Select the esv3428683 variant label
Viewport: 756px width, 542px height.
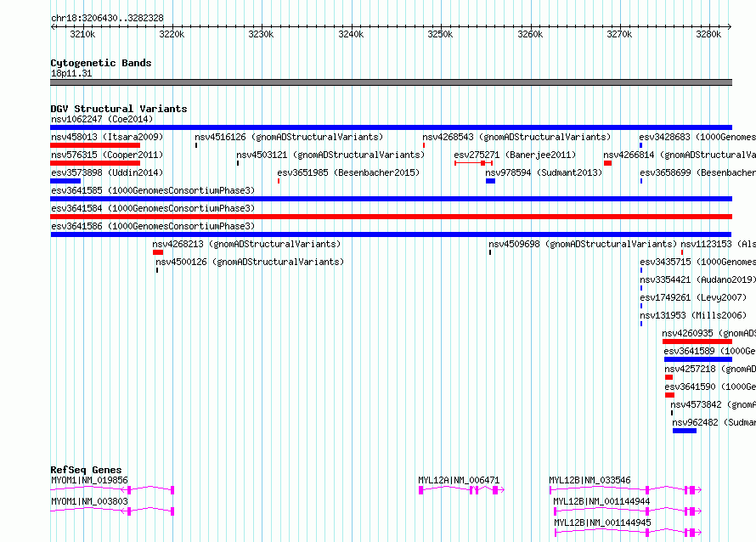click(x=697, y=137)
